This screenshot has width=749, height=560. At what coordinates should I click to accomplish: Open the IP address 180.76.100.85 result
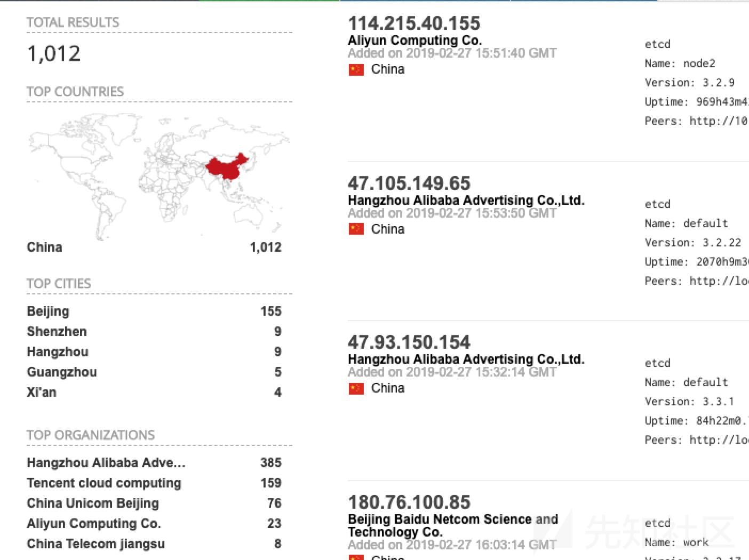(x=409, y=502)
